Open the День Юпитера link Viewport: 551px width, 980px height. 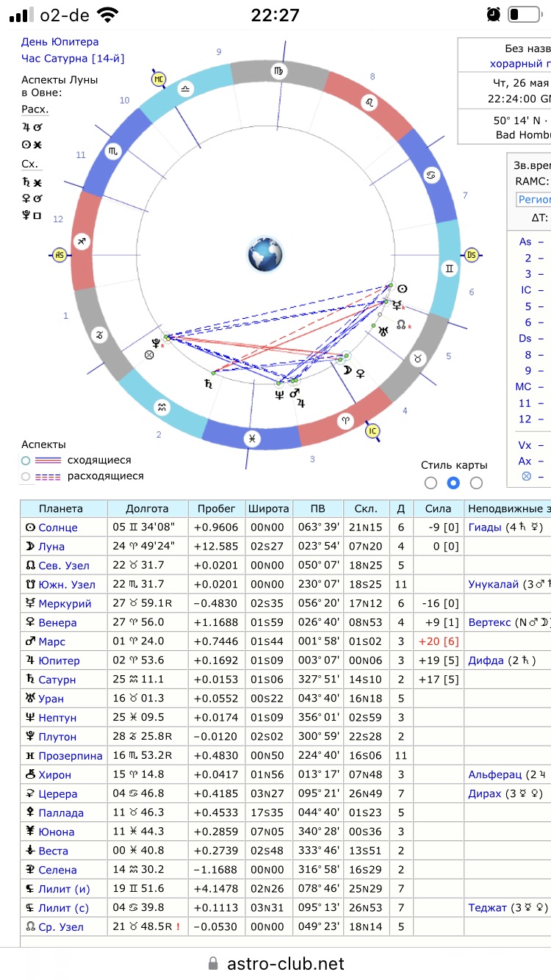coord(60,42)
